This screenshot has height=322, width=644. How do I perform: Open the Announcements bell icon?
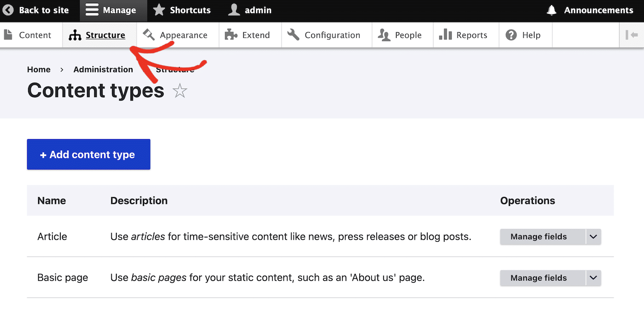point(551,10)
